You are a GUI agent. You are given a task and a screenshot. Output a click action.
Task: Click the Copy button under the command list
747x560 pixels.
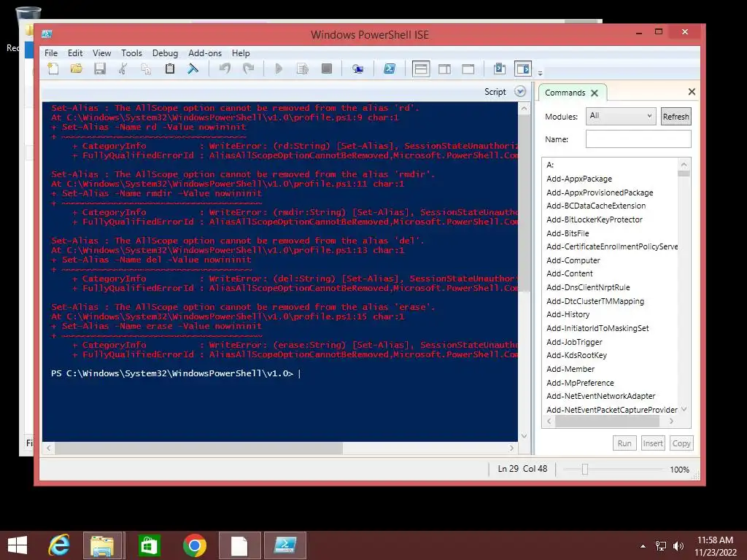[x=681, y=443]
